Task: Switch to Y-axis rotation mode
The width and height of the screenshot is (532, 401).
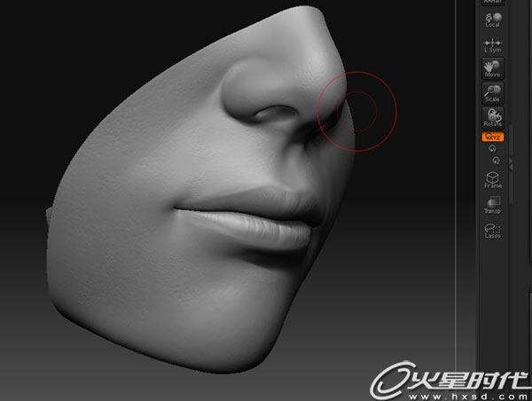Action: tap(492, 149)
